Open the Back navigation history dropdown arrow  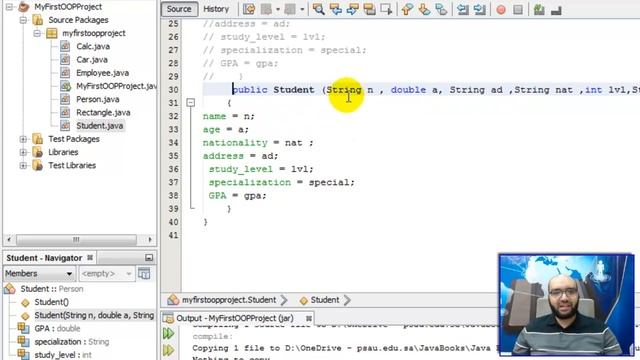278,9
